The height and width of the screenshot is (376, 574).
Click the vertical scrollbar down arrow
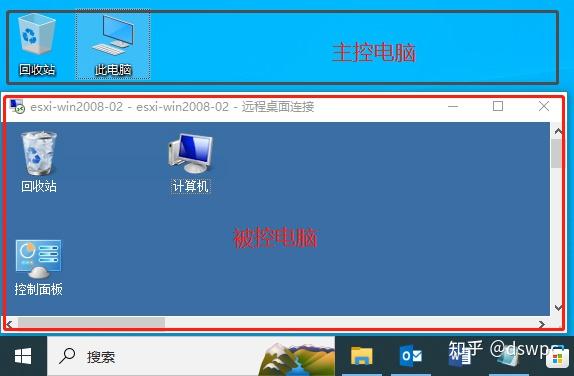point(558,308)
